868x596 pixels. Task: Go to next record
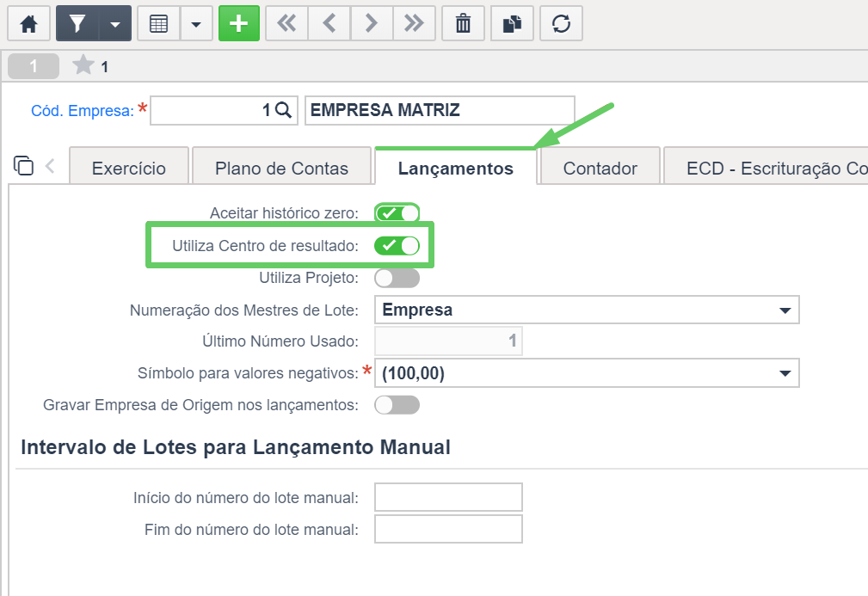pos(372,24)
